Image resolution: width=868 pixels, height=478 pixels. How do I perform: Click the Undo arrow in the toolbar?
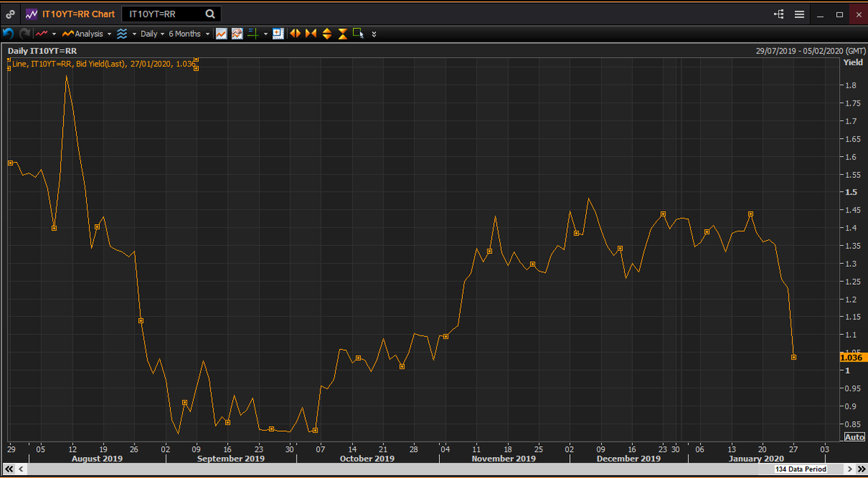(x=8, y=33)
